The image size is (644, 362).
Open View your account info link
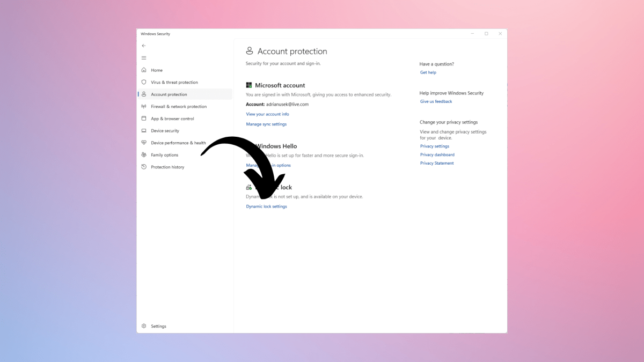[x=267, y=114]
